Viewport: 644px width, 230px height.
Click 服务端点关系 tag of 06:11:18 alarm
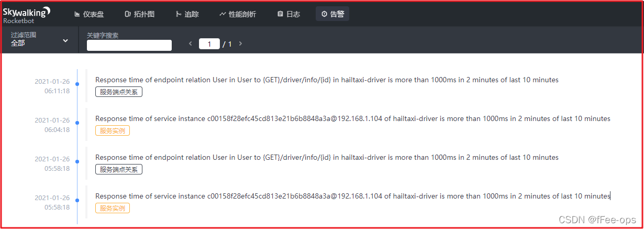tap(119, 92)
